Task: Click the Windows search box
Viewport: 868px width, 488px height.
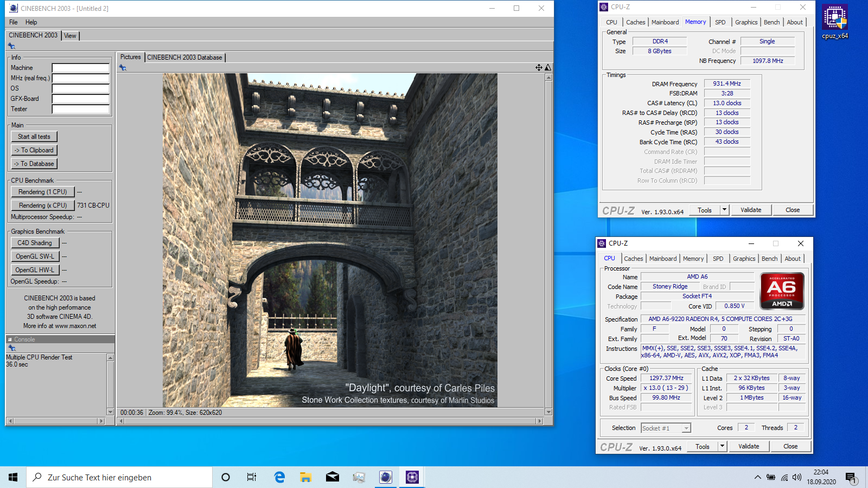Action: point(119,477)
